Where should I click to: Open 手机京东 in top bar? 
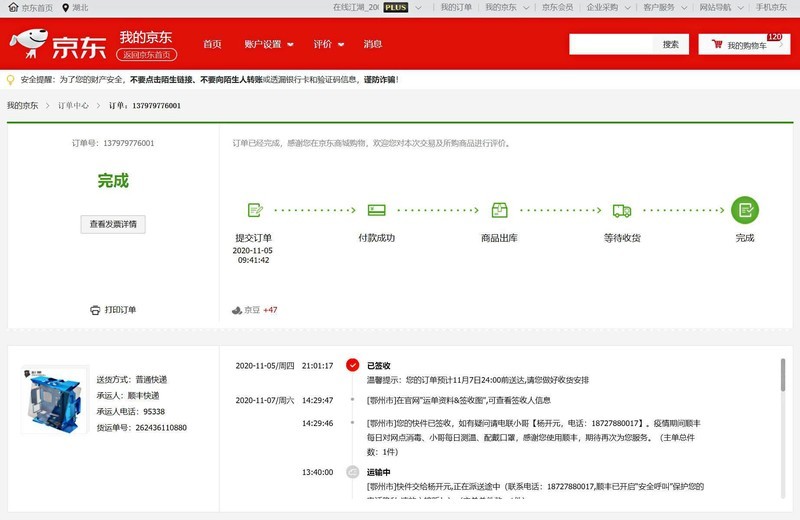771,7
